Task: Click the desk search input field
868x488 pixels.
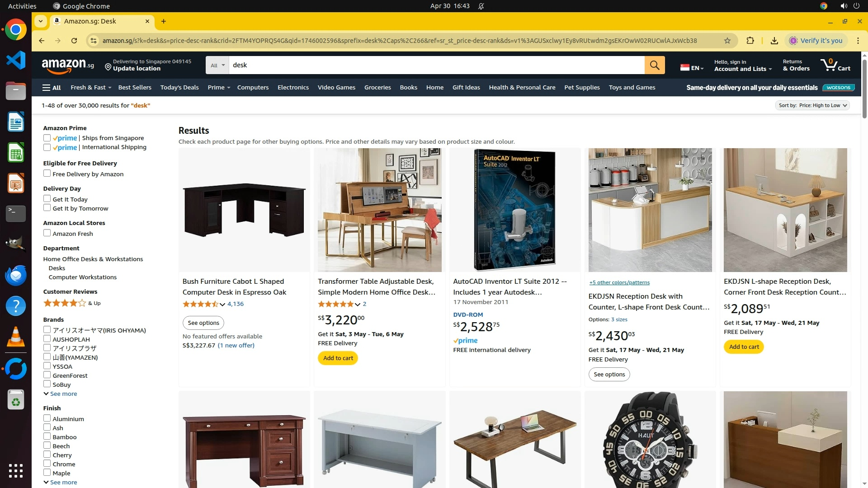Action: point(436,65)
